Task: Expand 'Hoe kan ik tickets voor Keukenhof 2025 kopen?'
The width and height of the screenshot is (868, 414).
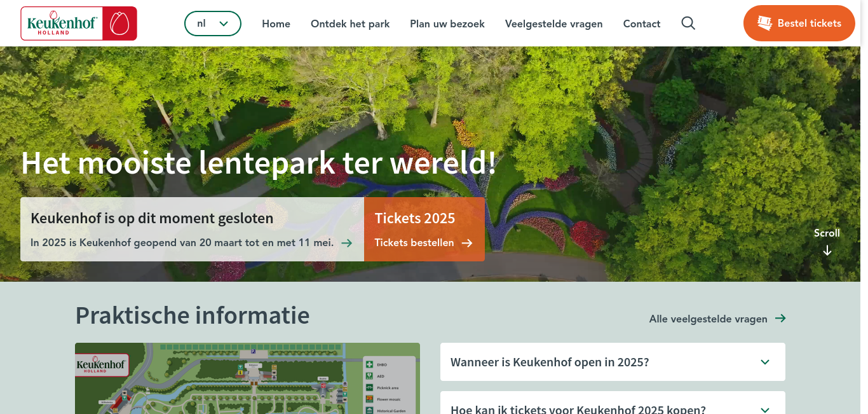Action: click(613, 403)
